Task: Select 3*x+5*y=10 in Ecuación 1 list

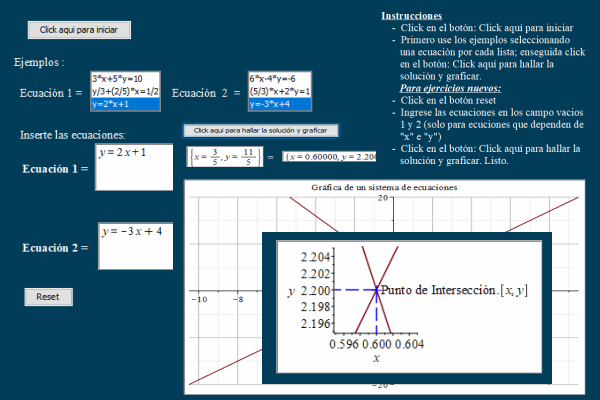Action: click(x=125, y=79)
